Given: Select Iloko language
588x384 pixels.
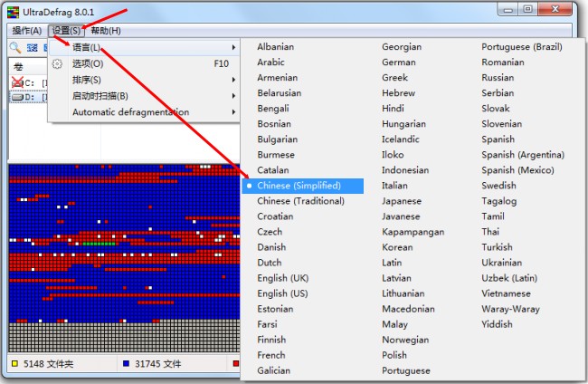Looking at the screenshot, I should tap(393, 155).
